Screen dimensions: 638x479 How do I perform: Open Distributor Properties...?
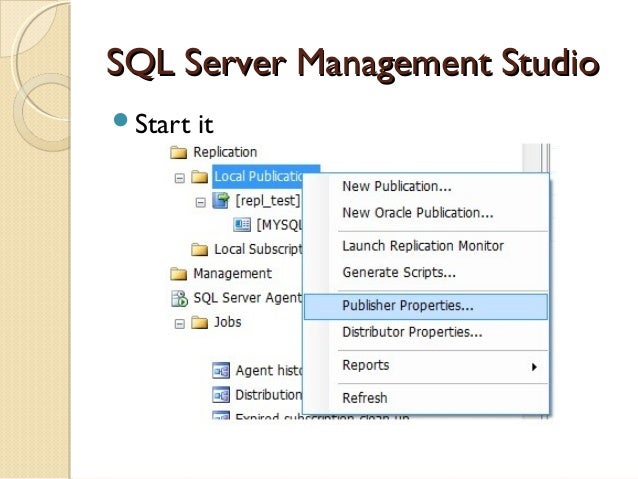(x=426, y=332)
